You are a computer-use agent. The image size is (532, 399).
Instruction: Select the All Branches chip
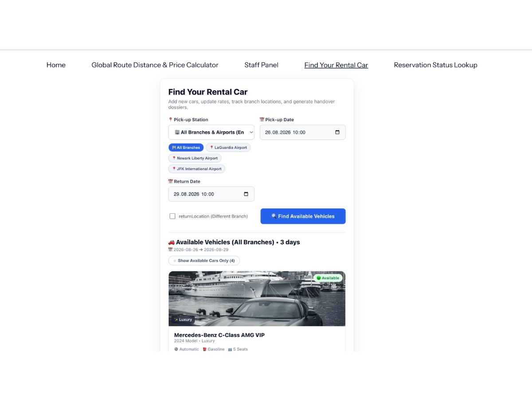click(x=186, y=148)
